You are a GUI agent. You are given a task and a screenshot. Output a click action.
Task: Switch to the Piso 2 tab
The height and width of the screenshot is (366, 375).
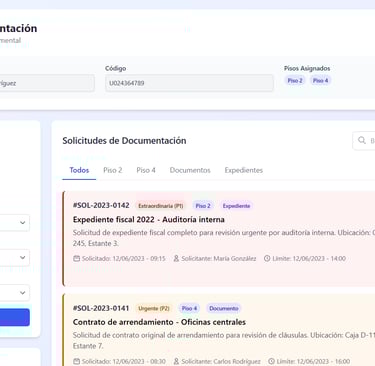coord(113,170)
